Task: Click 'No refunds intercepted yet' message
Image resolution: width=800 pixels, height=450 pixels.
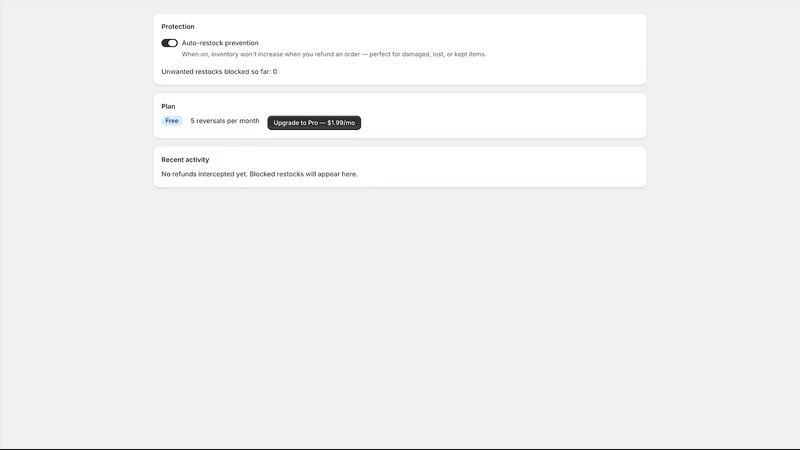Action: [259, 174]
